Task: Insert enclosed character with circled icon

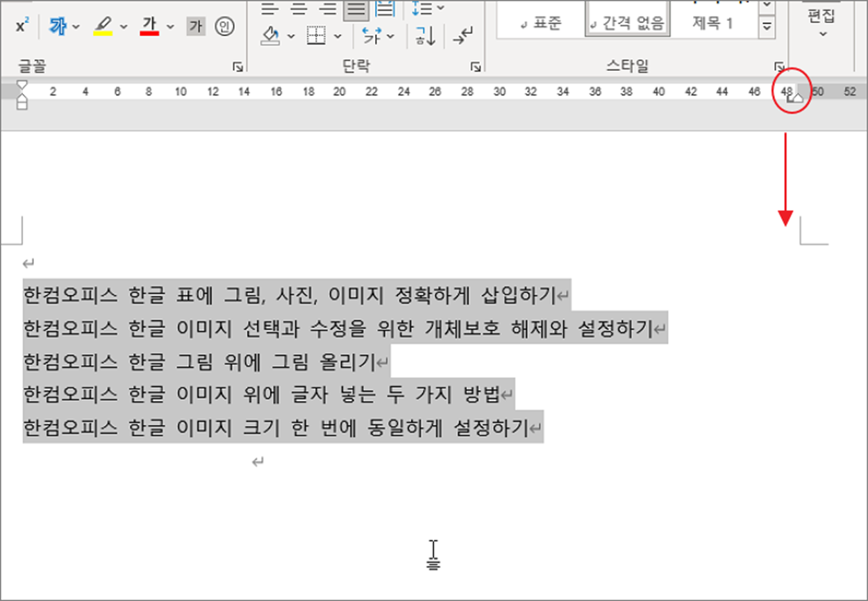Action: [x=224, y=27]
